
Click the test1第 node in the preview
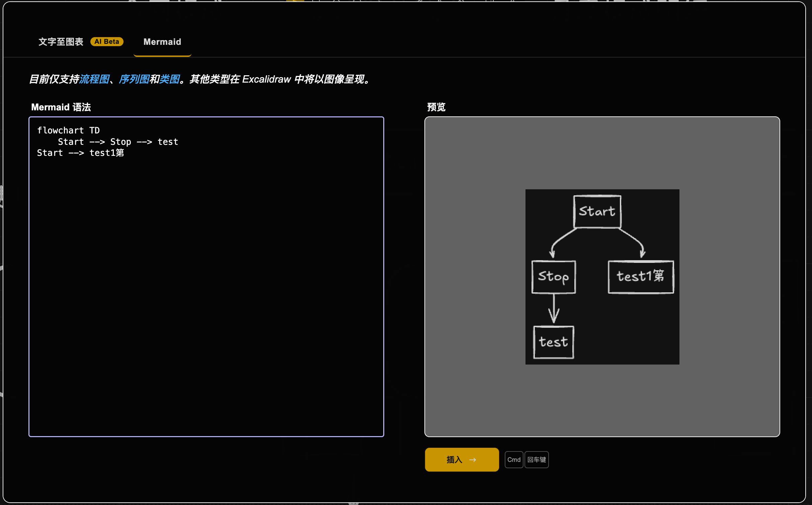(x=641, y=277)
